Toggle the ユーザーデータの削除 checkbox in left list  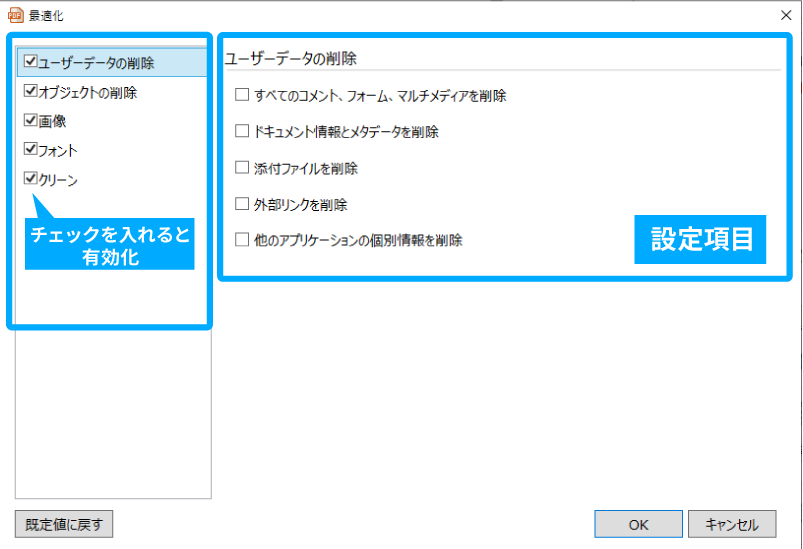point(31,61)
